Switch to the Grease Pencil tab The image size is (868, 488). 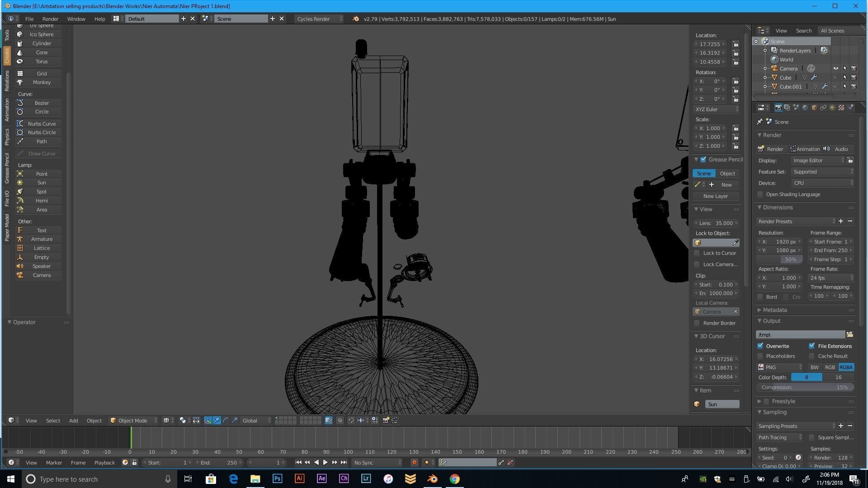pyautogui.click(x=7, y=168)
